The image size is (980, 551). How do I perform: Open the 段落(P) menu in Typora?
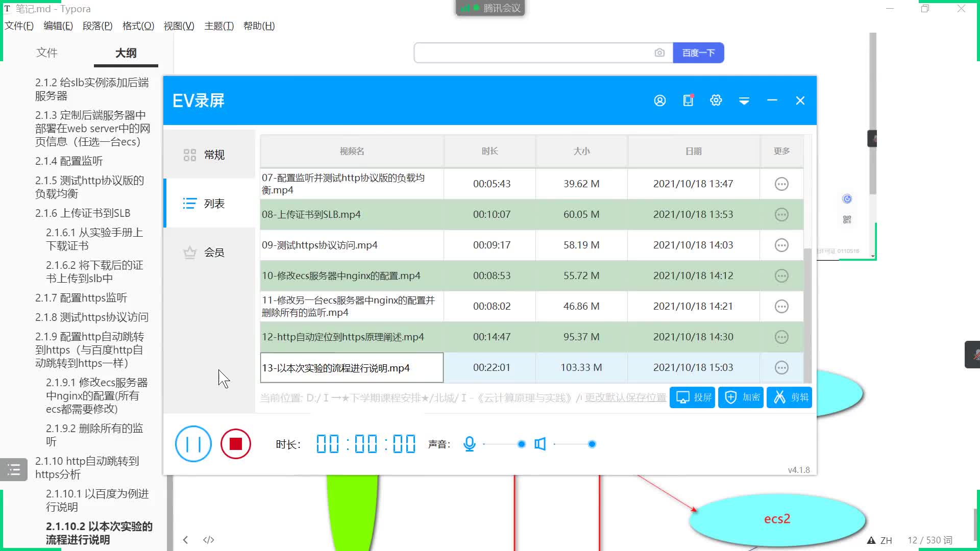(97, 26)
